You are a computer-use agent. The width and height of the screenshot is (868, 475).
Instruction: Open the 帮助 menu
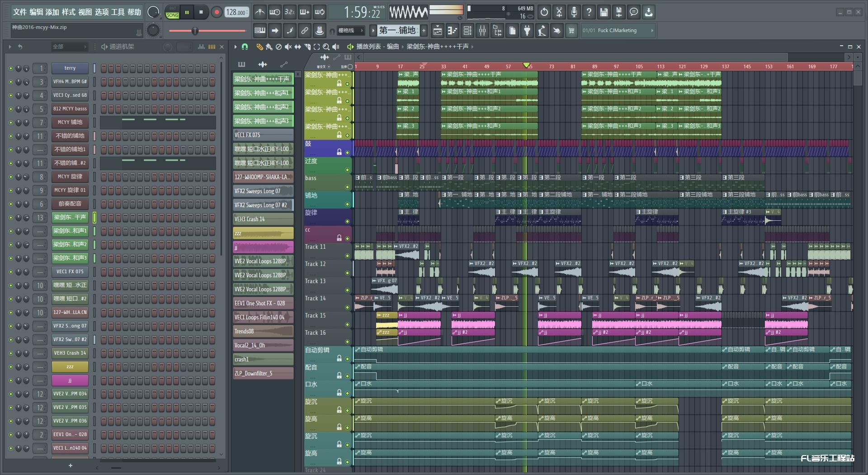tap(134, 12)
